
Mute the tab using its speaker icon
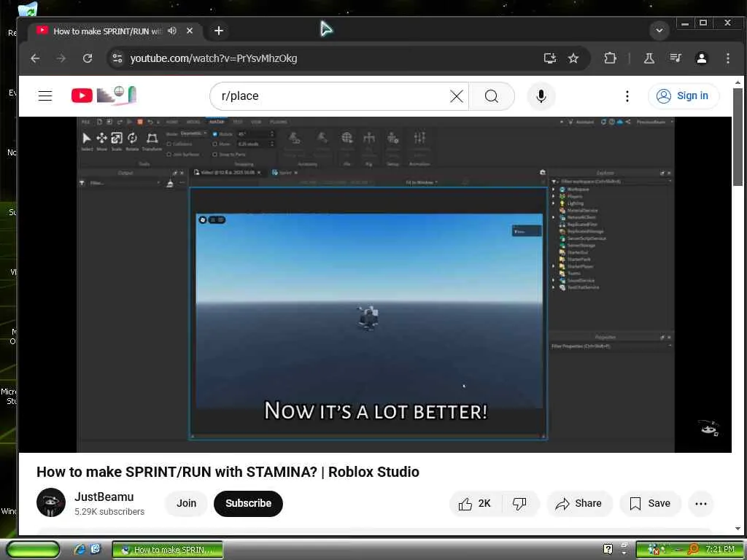click(172, 31)
